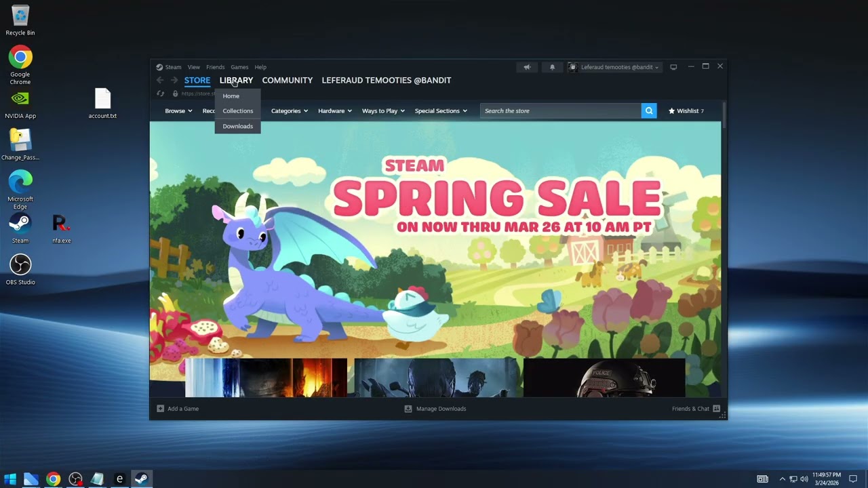
Task: Click the Add a Game label
Action: [x=183, y=409]
